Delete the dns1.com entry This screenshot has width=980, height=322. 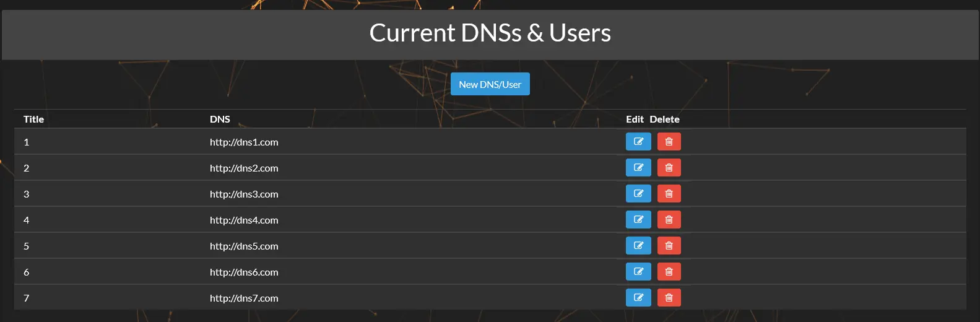coord(669,142)
